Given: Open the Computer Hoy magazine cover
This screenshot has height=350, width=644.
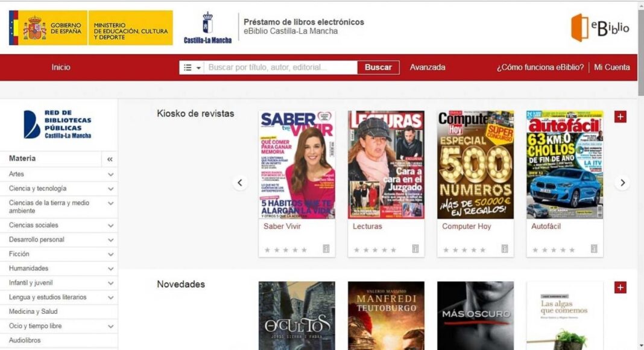Looking at the screenshot, I should pos(475,165).
